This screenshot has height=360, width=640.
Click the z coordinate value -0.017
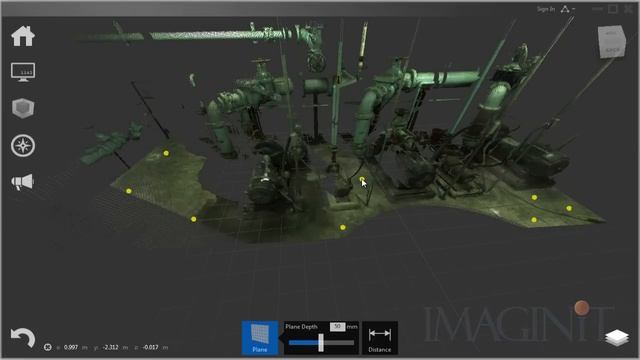150,347
